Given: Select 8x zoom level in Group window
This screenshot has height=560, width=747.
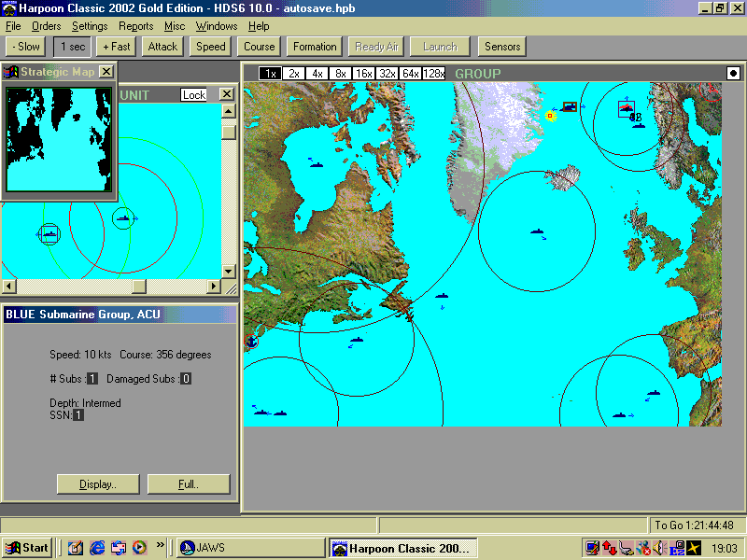Looking at the screenshot, I should [x=340, y=74].
